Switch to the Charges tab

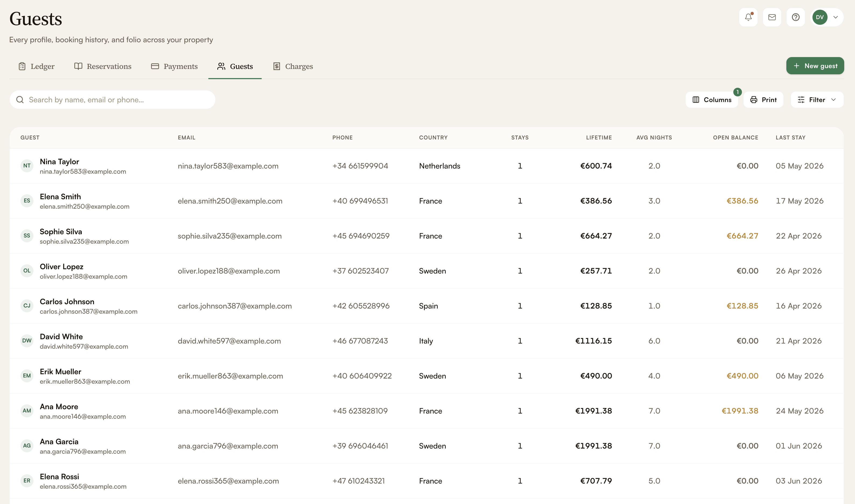(293, 66)
